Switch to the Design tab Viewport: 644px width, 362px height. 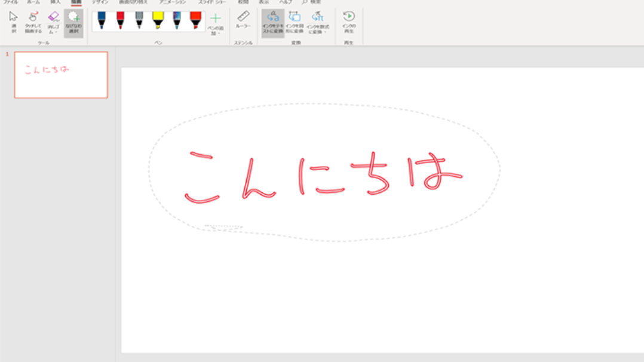pyautogui.click(x=100, y=2)
